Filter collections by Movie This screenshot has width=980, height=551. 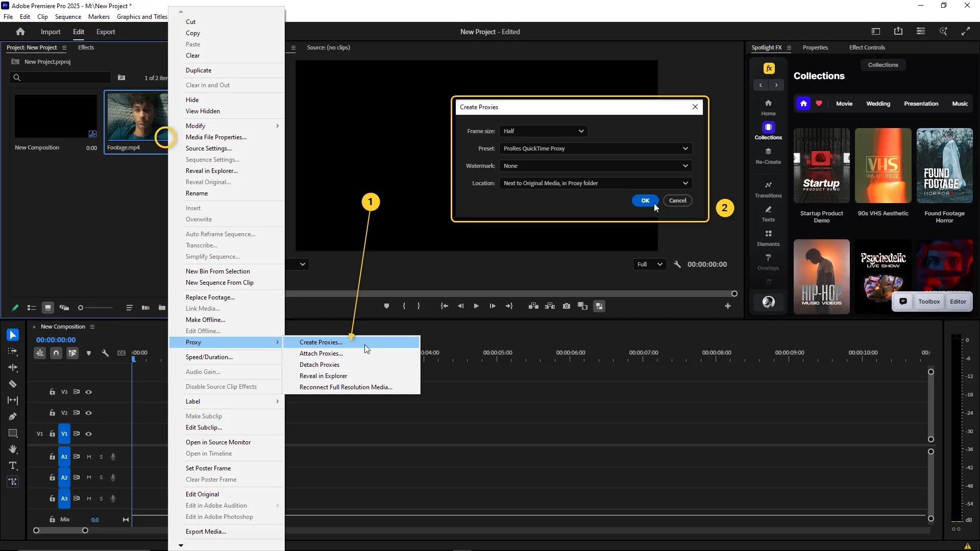click(x=844, y=104)
